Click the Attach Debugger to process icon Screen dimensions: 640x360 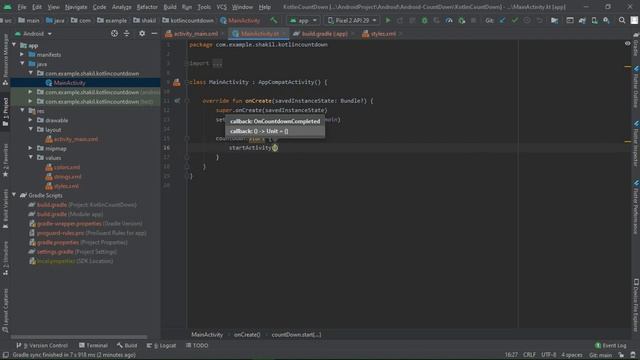[x=461, y=20]
